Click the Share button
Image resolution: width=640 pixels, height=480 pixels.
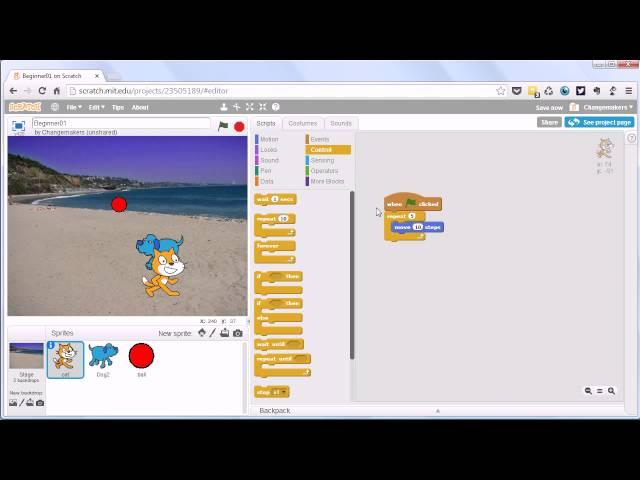(x=549, y=122)
